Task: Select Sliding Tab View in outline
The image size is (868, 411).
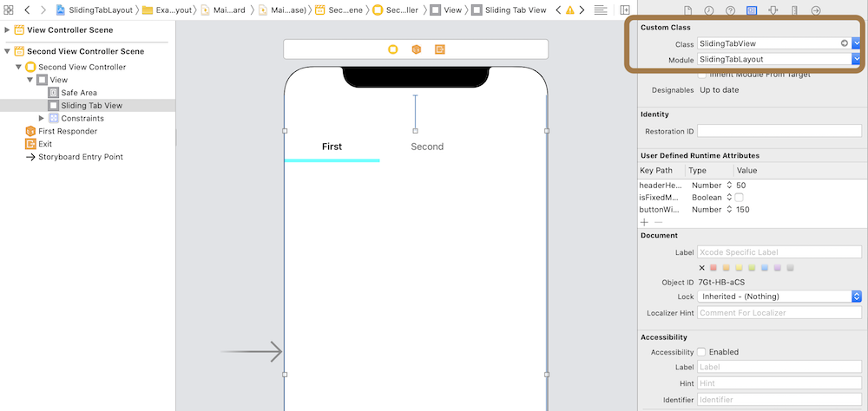Action: 85,105
